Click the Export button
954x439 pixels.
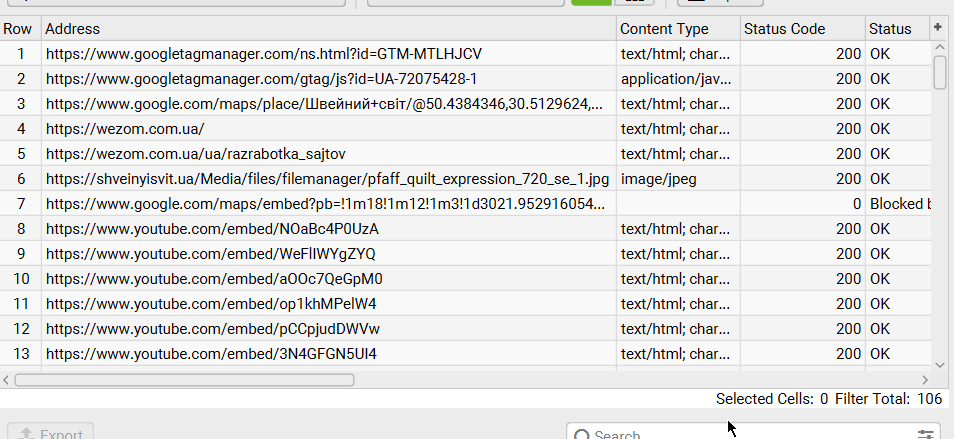50,432
